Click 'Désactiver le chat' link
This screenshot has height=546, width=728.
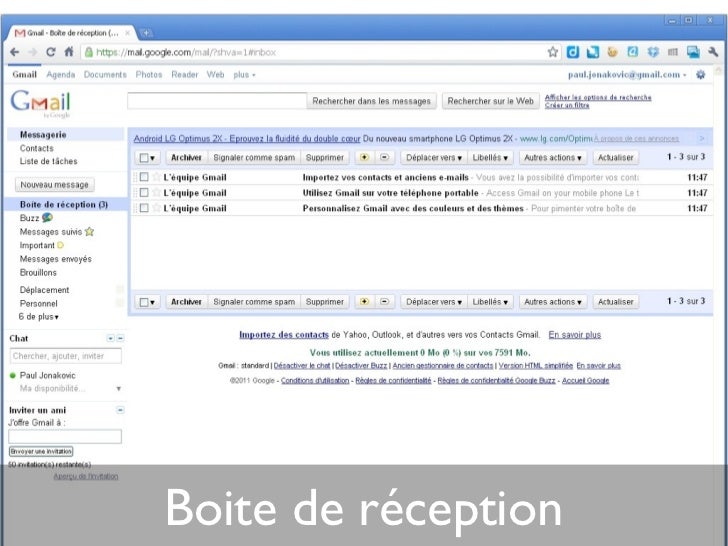(302, 366)
